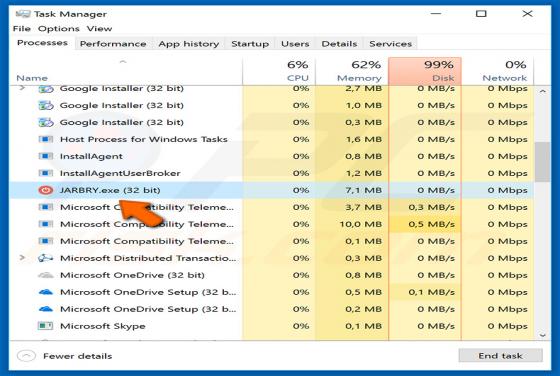The width and height of the screenshot is (560, 376).
Task: Select the Host Process for Windows Tasks row
Action: tap(271, 139)
